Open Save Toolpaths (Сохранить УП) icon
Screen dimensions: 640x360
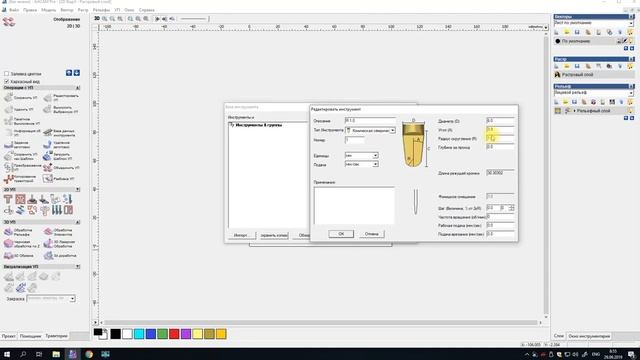click(x=9, y=98)
